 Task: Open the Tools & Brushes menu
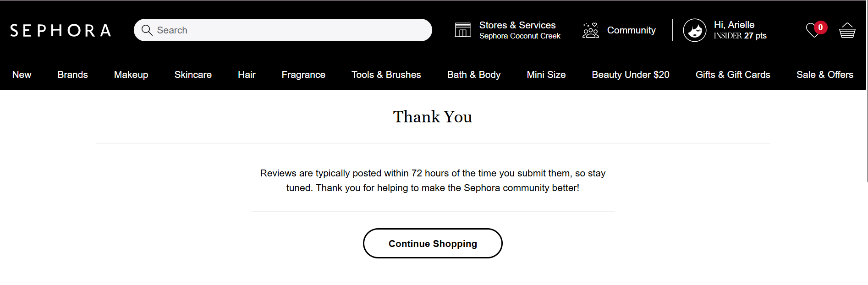coord(386,75)
